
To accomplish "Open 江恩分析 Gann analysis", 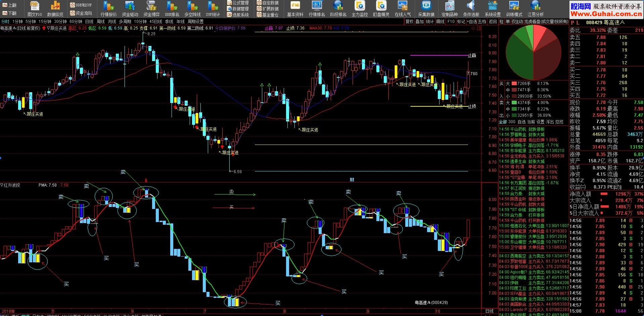I will click(536, 9).
